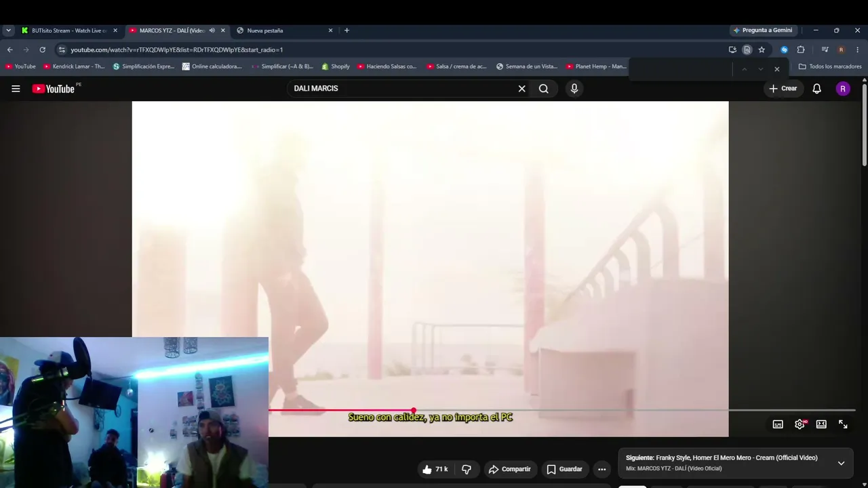The width and height of the screenshot is (868, 488).
Task: Open the Simplificación Expre... bookmark
Action: (144, 66)
